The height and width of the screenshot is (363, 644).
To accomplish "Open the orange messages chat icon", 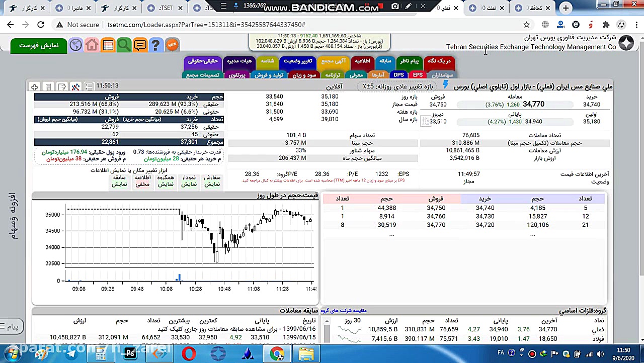I will 140,45.
